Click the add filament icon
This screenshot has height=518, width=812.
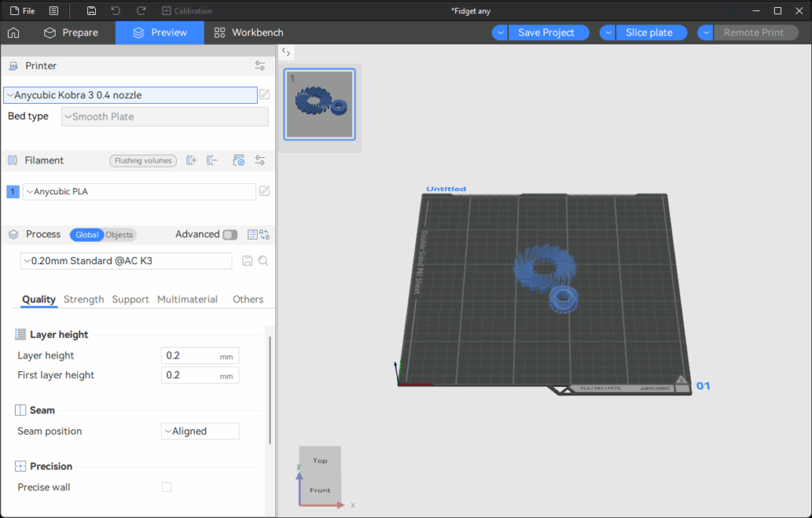tap(191, 160)
